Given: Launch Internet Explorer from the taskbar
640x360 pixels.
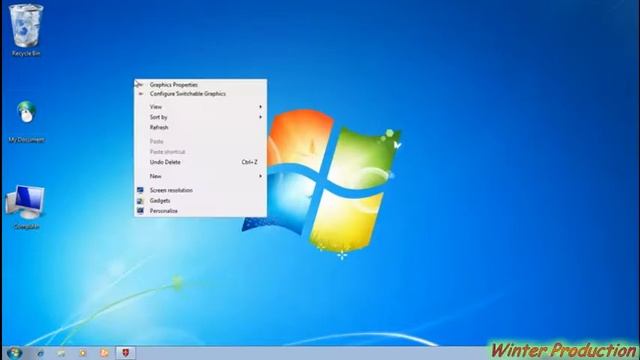Looking at the screenshot, I should pos(40,353).
